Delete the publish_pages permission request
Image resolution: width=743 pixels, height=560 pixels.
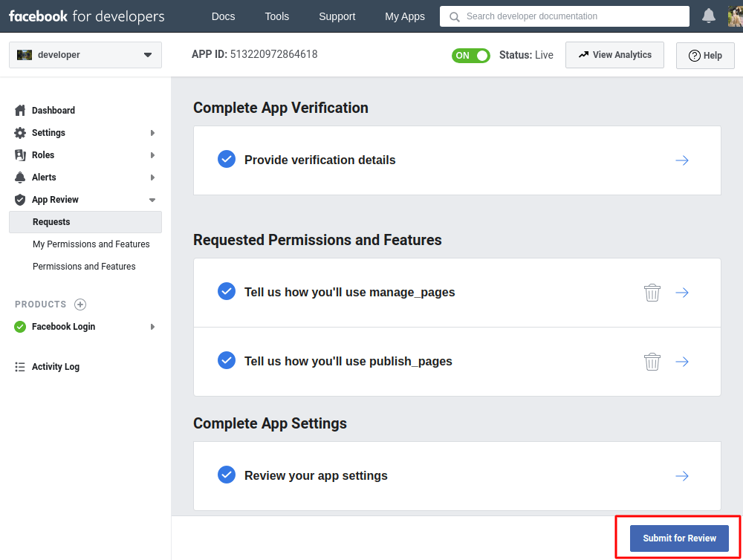[x=652, y=362]
